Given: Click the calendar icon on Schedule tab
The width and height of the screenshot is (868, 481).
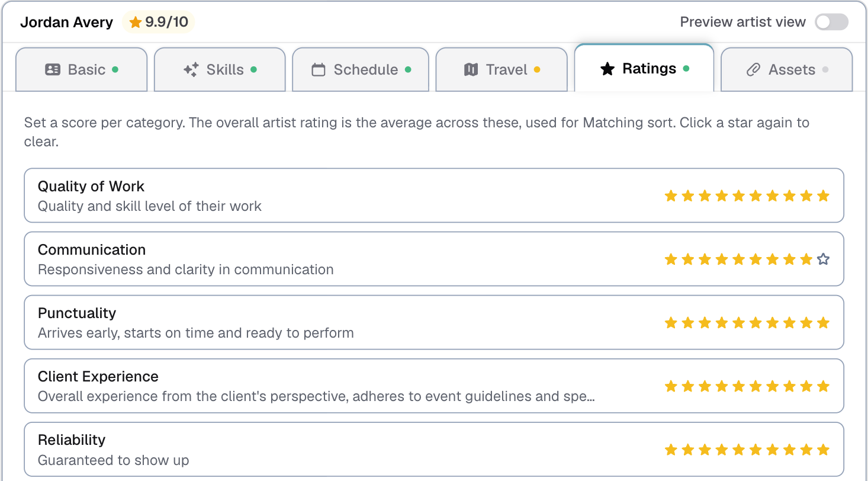Looking at the screenshot, I should [x=319, y=70].
